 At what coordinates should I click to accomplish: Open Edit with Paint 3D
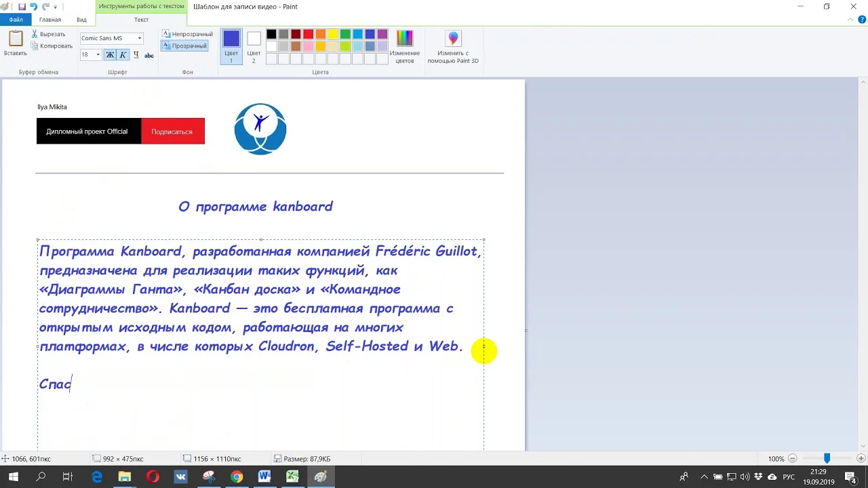click(x=453, y=47)
